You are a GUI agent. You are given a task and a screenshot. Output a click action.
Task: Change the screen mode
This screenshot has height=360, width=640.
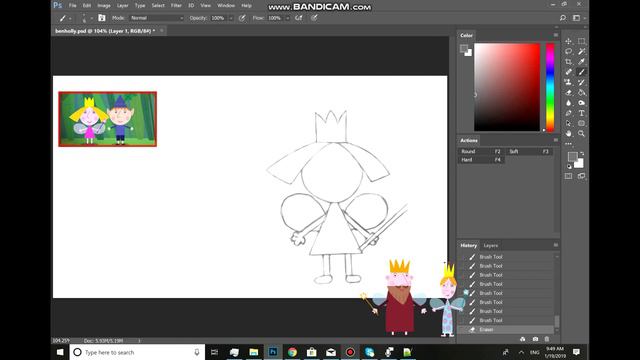(x=582, y=176)
